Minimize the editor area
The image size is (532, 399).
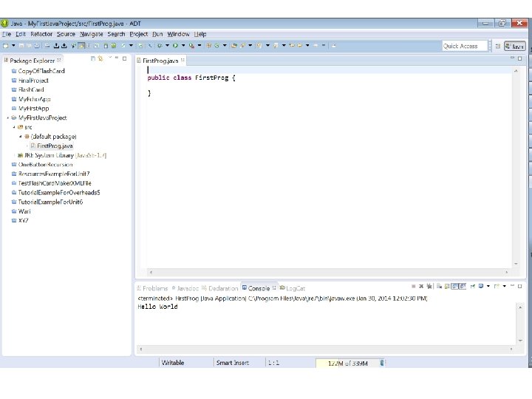512,58
